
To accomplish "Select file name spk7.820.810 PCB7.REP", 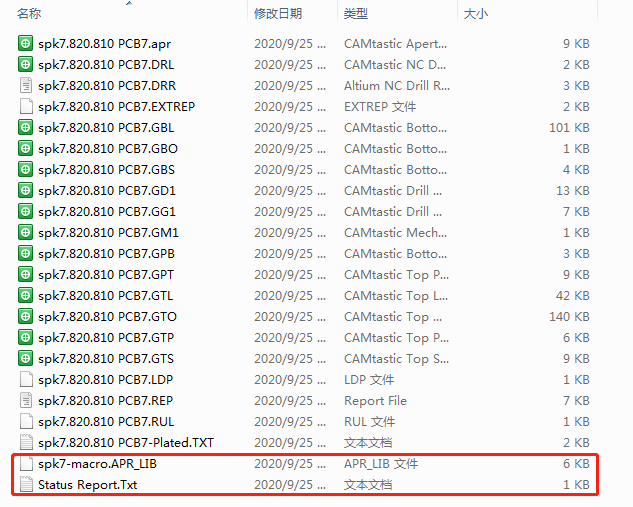I will (x=105, y=400).
